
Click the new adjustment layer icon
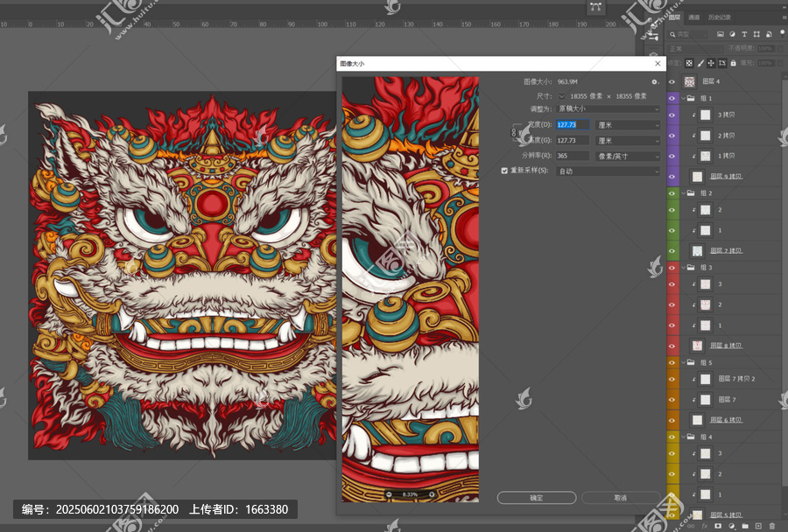pyautogui.click(x=731, y=526)
